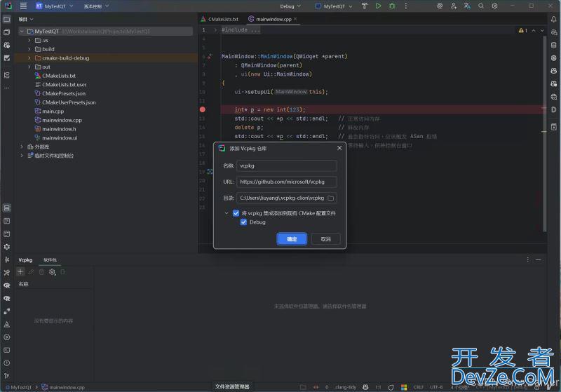Click clang-tidy in the status bar
Screen dimensions: 561x392
click(x=346, y=387)
